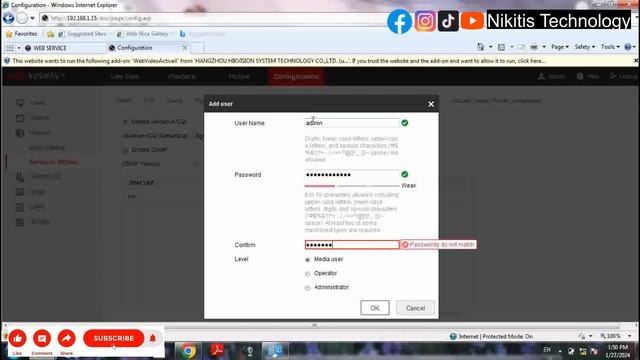Open the red Configuration page tab
Viewport: 640px width, 360px height.
click(x=296, y=76)
